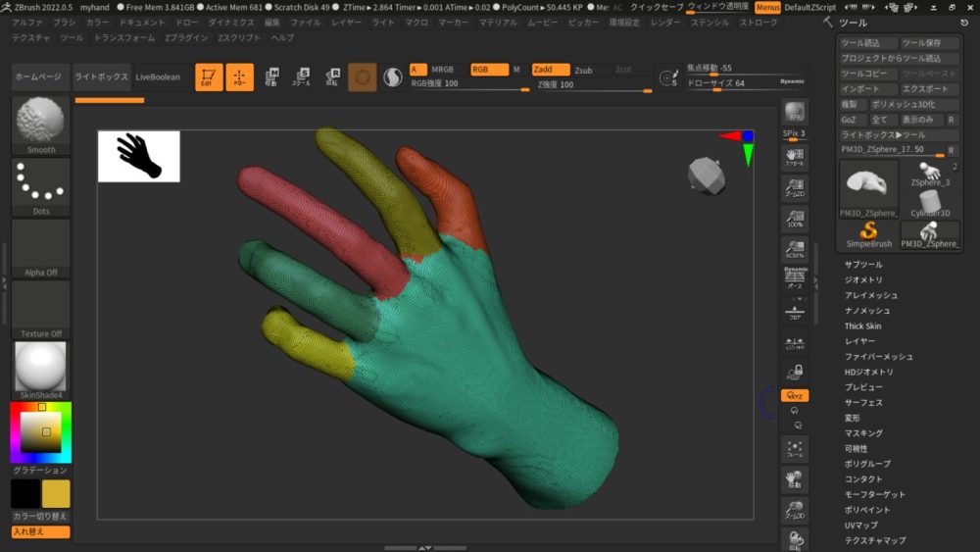Select the Smooth brush thumbnail
The width and height of the screenshot is (980, 552).
(40, 124)
